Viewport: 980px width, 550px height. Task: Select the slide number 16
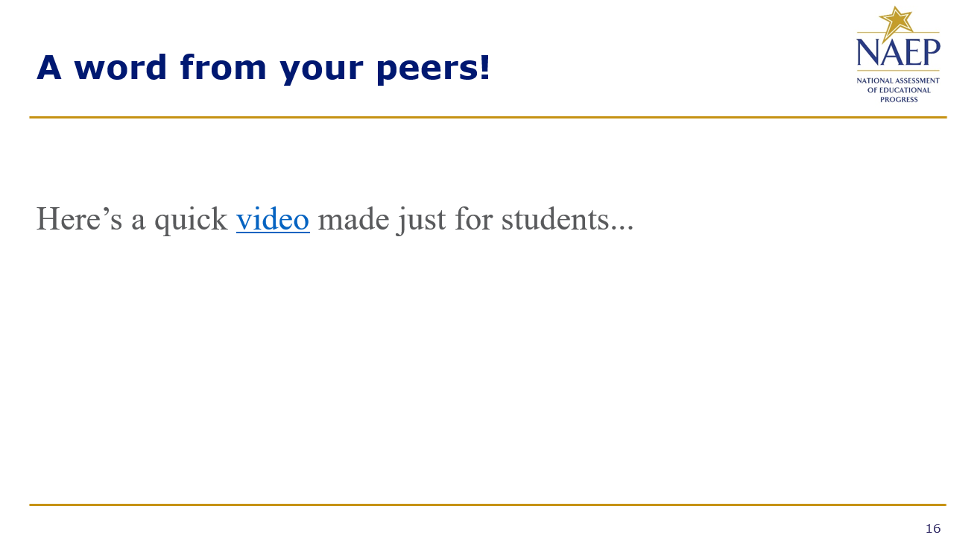[932, 529]
